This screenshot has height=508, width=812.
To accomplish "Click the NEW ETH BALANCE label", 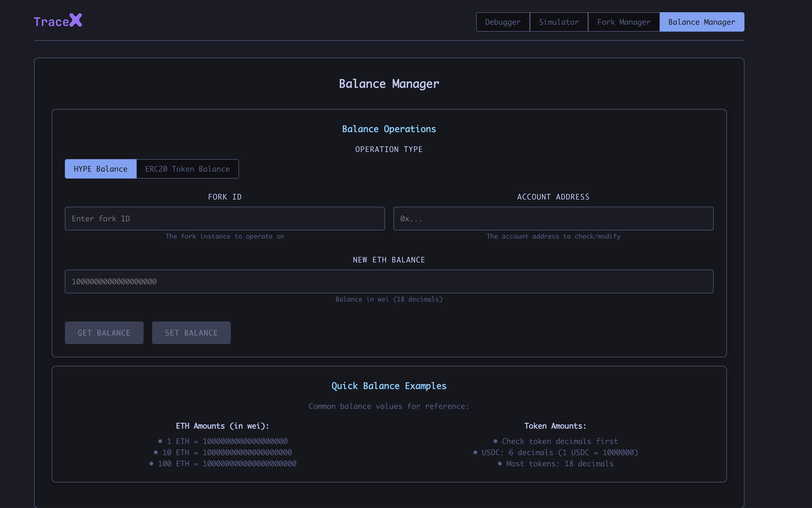I will [389, 260].
